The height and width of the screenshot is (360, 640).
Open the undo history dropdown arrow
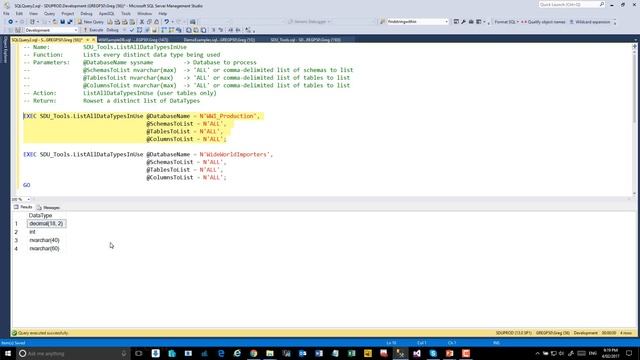(x=172, y=22)
